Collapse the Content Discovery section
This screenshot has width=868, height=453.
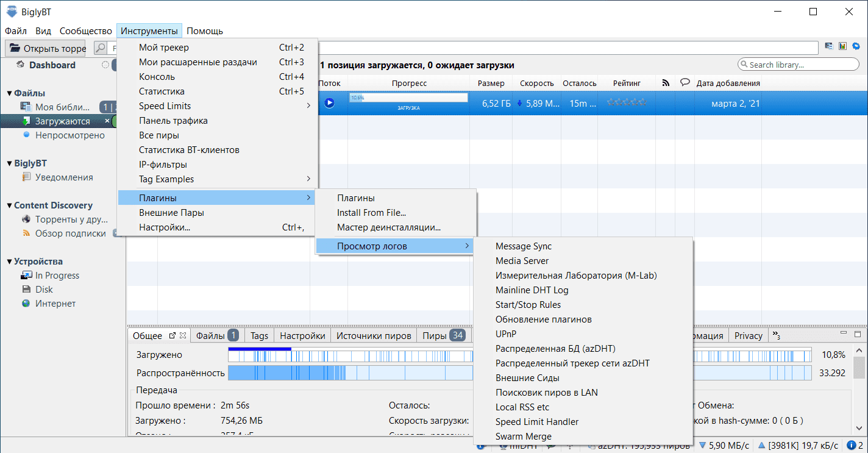[x=9, y=205]
